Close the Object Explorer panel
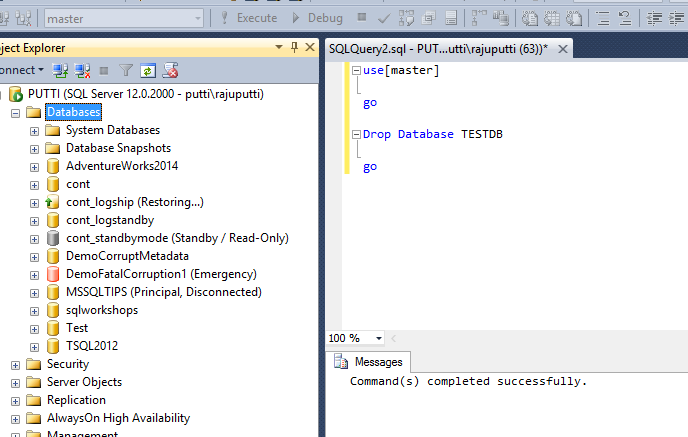The width and height of the screenshot is (688, 437). 310,47
